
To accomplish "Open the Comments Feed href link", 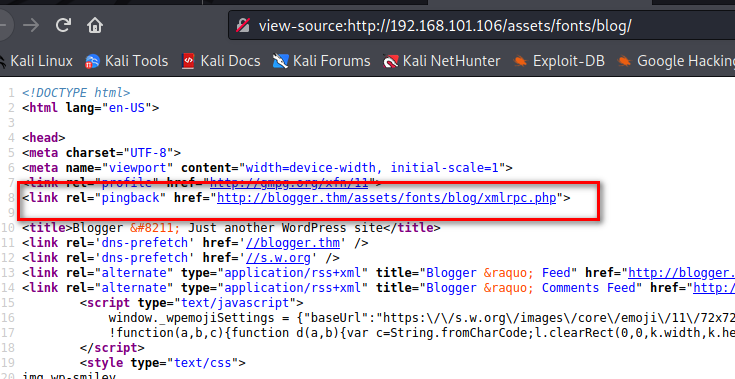I will coord(714,288).
